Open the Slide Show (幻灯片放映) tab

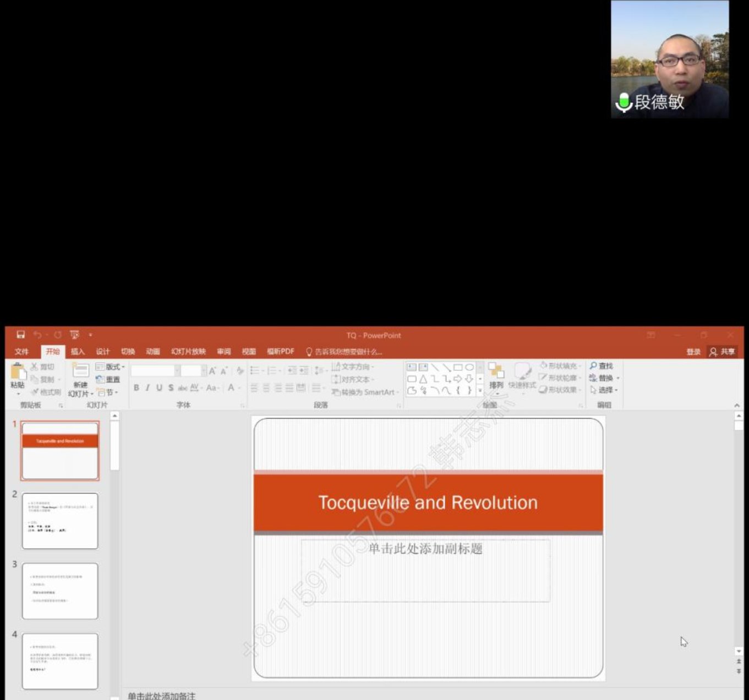tap(188, 352)
